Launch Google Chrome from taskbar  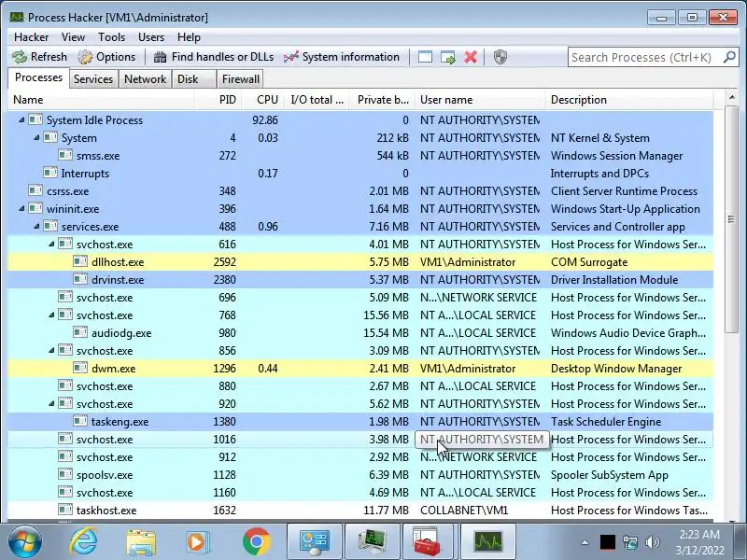click(x=256, y=542)
